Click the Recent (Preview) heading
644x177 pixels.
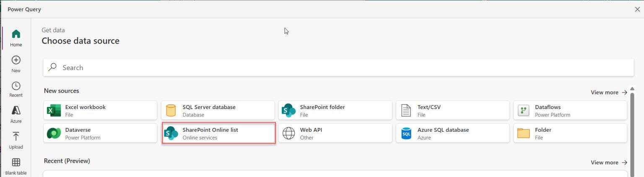67,161
